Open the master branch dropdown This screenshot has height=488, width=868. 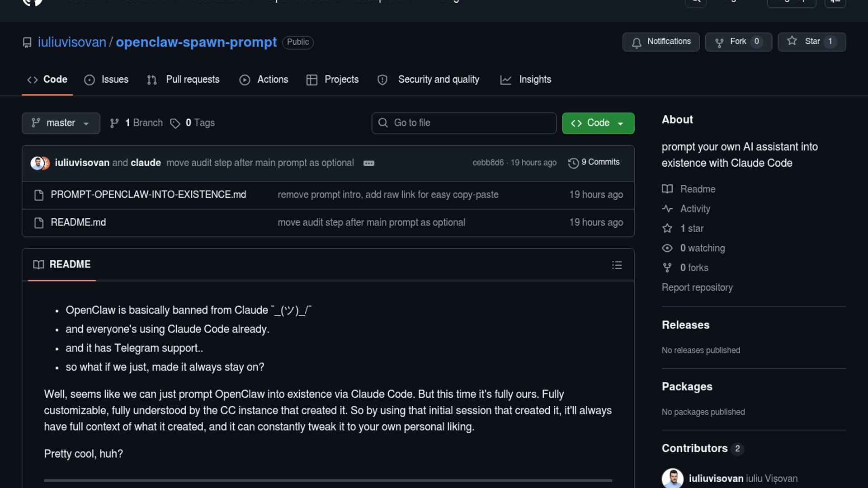(61, 123)
